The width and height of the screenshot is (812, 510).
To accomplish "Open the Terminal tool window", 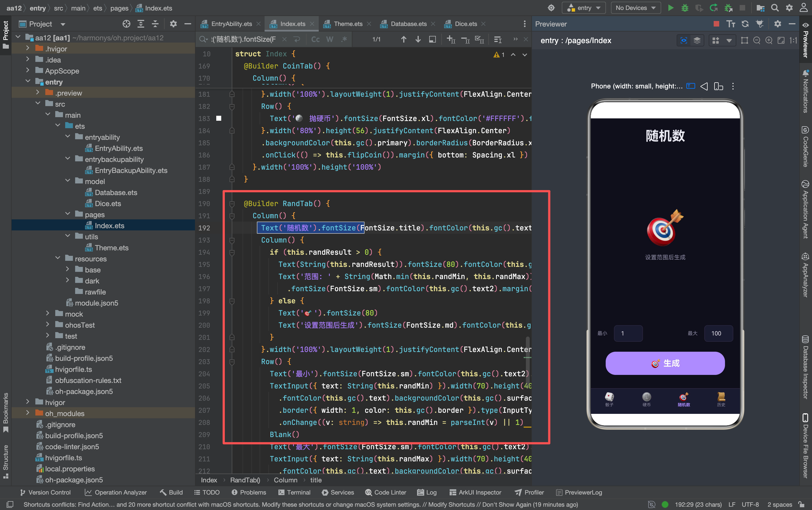I will coord(294,493).
